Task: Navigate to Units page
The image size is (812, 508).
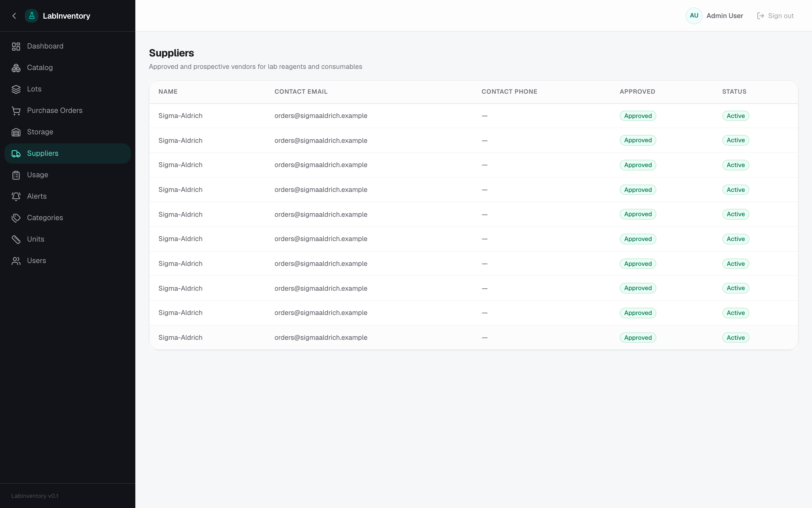Action: pyautogui.click(x=67, y=240)
